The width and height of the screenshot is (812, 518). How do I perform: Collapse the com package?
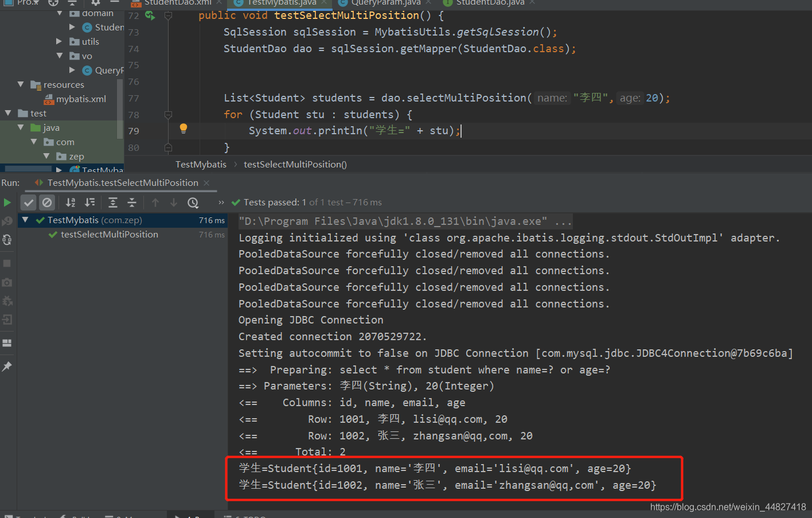[34, 142]
